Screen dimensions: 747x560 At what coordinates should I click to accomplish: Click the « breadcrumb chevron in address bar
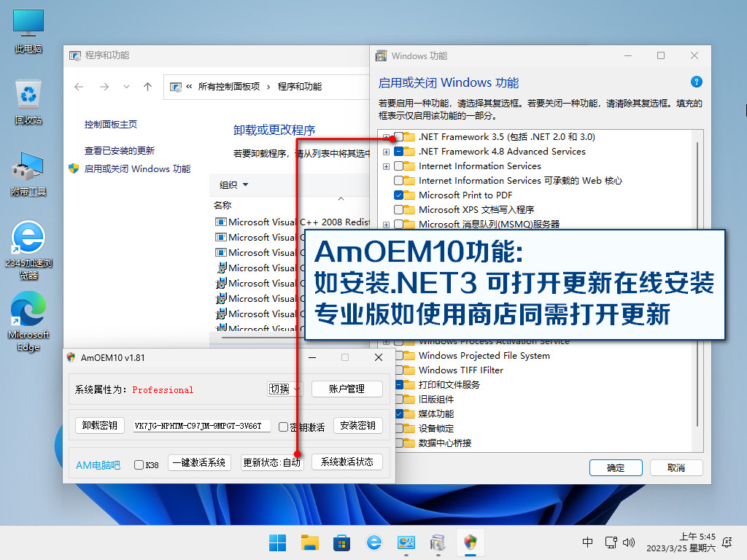tap(189, 87)
